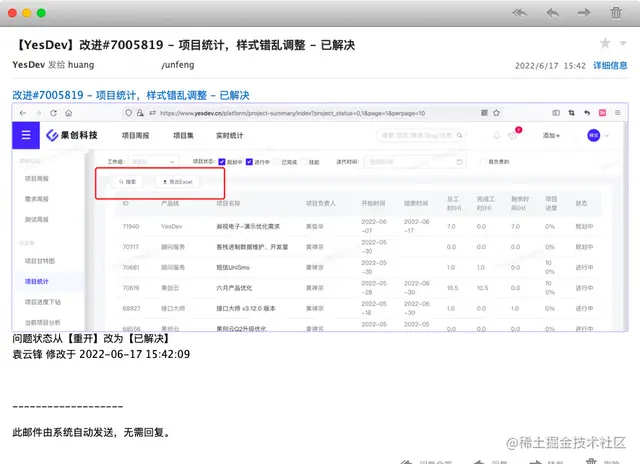This screenshot has width=640, height=464.
Task: Click the 六月产品优化 project name
Action: (234, 288)
